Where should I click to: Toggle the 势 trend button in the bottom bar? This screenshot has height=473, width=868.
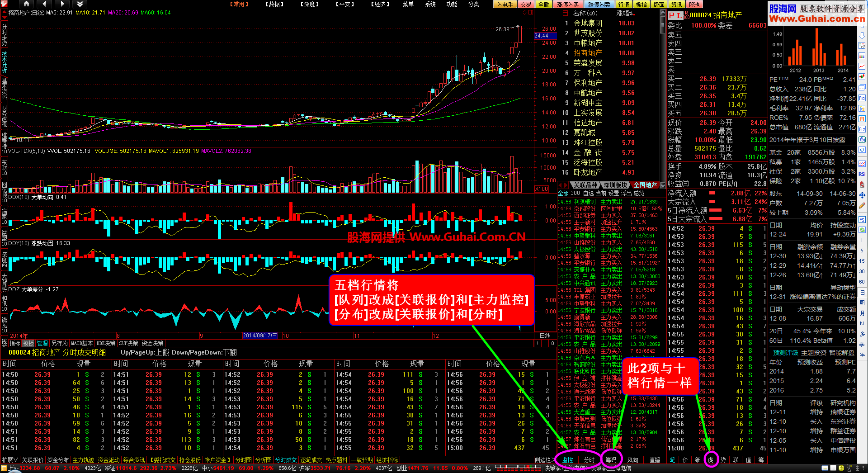pos(723,460)
